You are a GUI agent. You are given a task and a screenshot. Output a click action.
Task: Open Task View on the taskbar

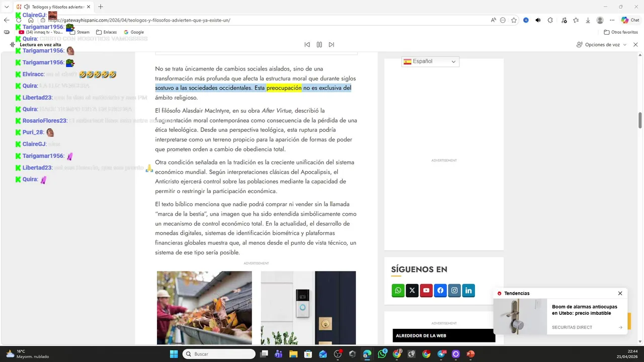[264, 354]
